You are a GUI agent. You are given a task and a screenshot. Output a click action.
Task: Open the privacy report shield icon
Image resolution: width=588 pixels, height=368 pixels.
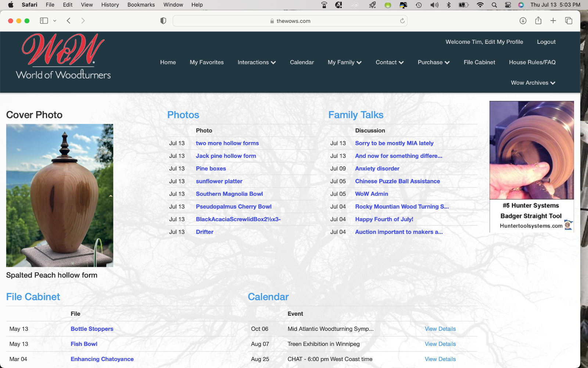tap(163, 21)
